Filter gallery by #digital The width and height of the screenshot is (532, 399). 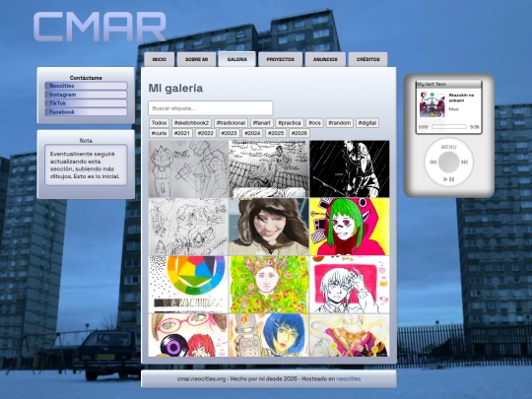point(367,123)
